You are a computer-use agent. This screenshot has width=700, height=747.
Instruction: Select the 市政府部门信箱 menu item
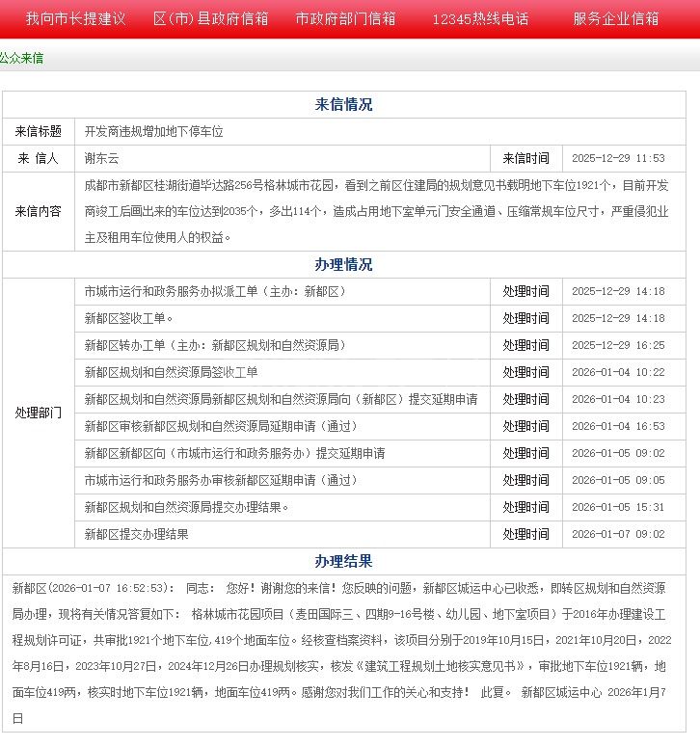pyautogui.click(x=344, y=18)
